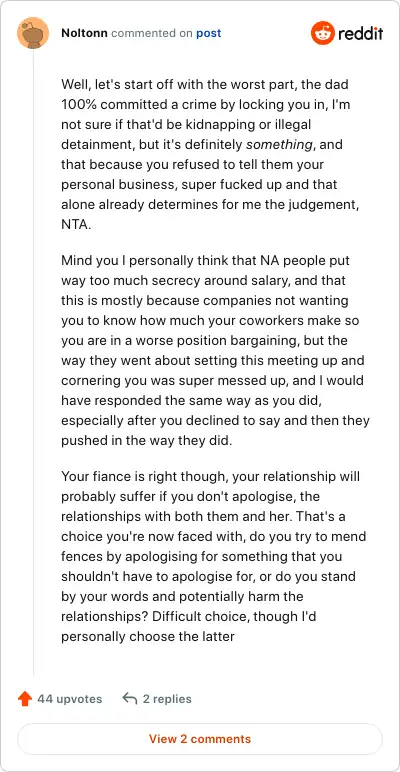Click the Noltonn user avatar
The width and height of the screenshot is (400, 772).
pos(33,33)
